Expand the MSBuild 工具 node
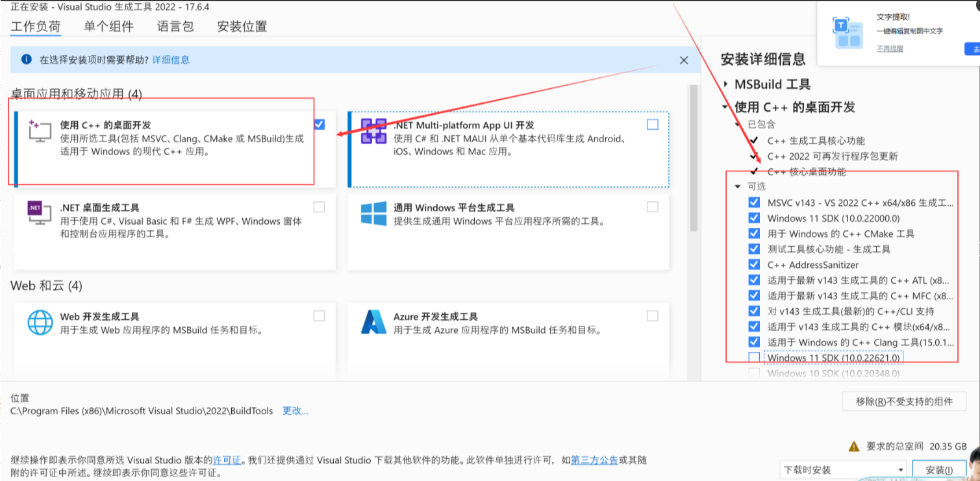 coord(725,84)
